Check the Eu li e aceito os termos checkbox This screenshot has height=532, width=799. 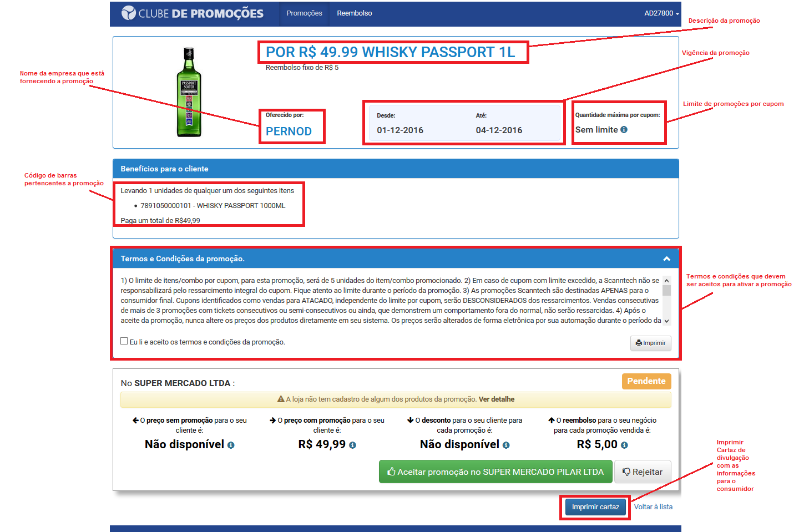[x=124, y=341]
